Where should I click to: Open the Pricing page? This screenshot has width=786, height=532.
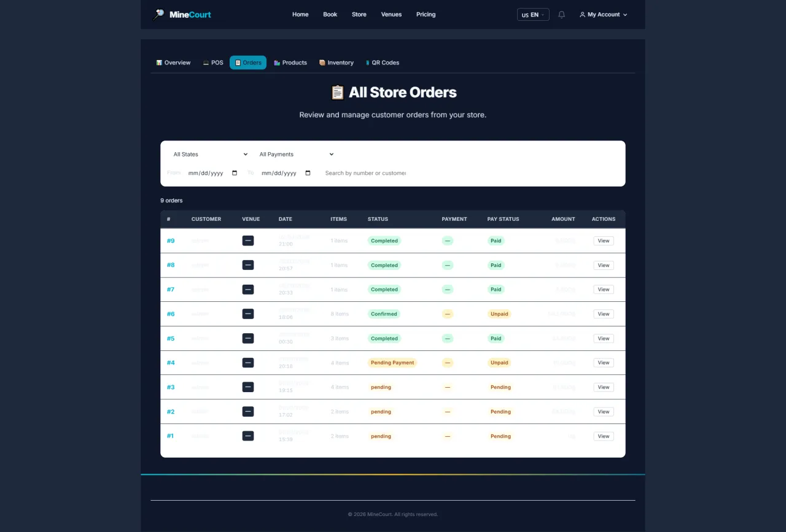click(x=426, y=15)
